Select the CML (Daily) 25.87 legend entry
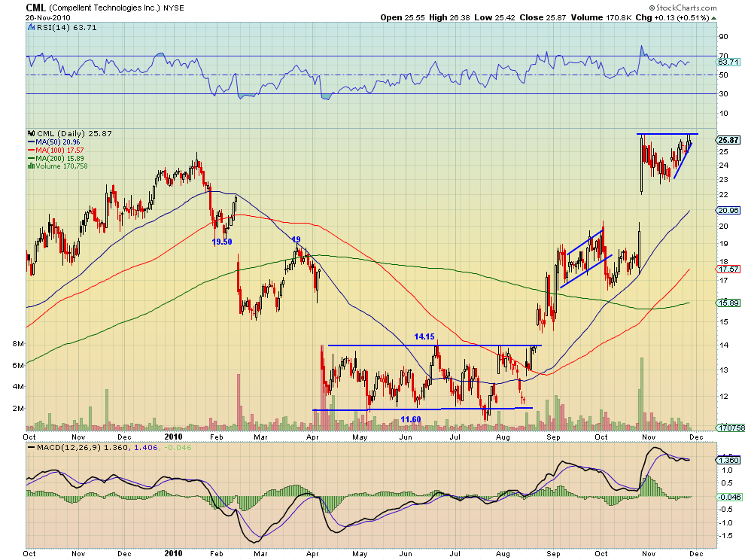Image resolution: width=745 pixels, height=560 pixels. click(x=74, y=133)
